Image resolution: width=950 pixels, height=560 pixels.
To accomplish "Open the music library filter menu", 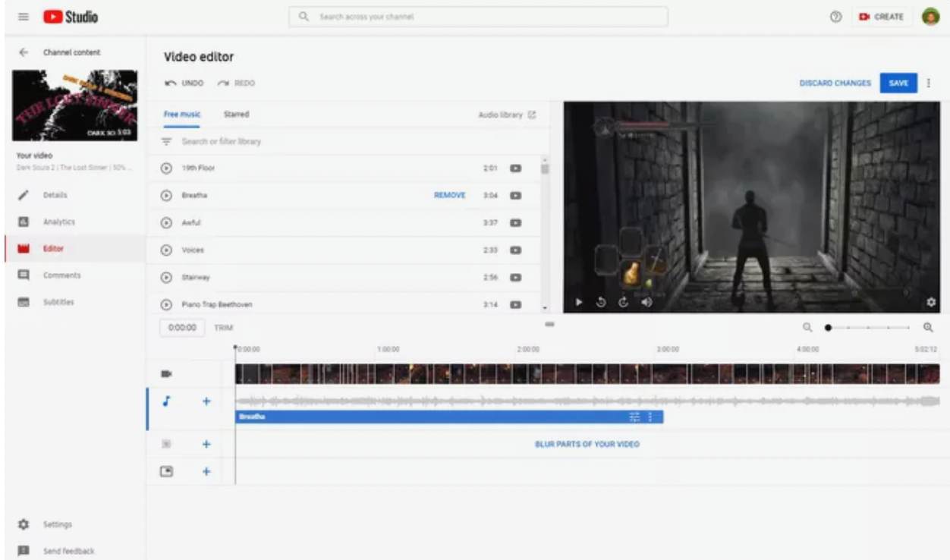I will (x=167, y=142).
